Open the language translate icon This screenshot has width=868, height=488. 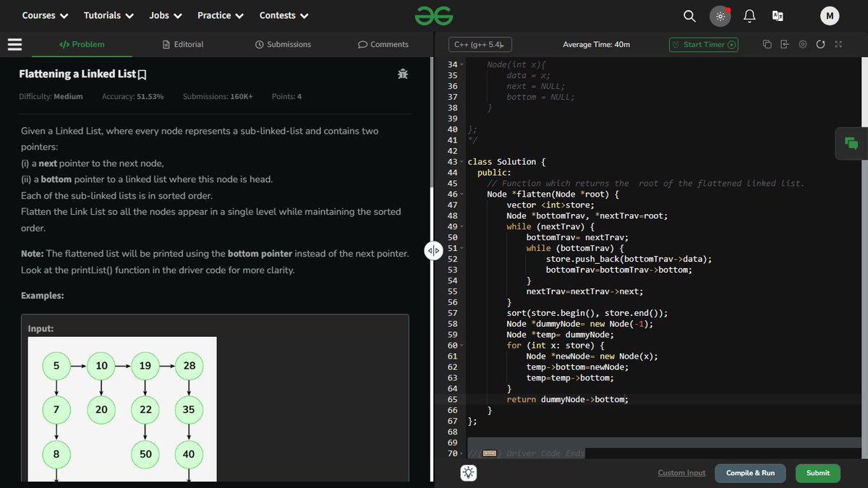[x=778, y=16]
